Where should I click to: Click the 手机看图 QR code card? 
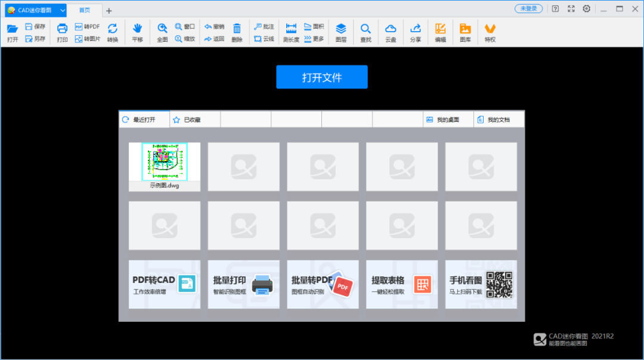[481, 284]
